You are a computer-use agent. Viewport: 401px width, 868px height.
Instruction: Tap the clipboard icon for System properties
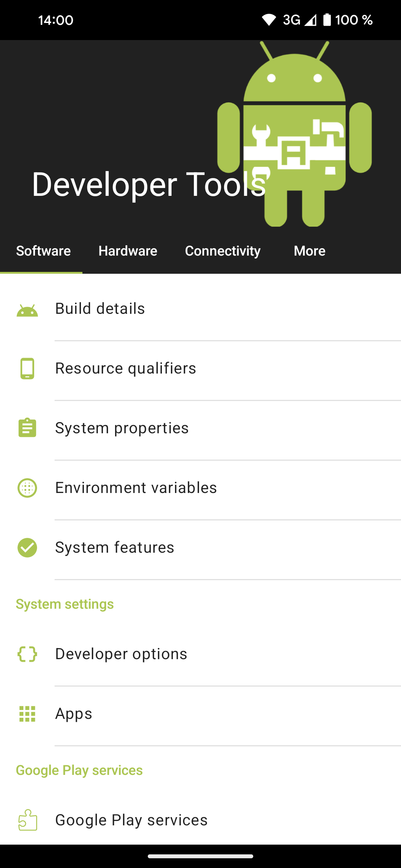coord(27,428)
